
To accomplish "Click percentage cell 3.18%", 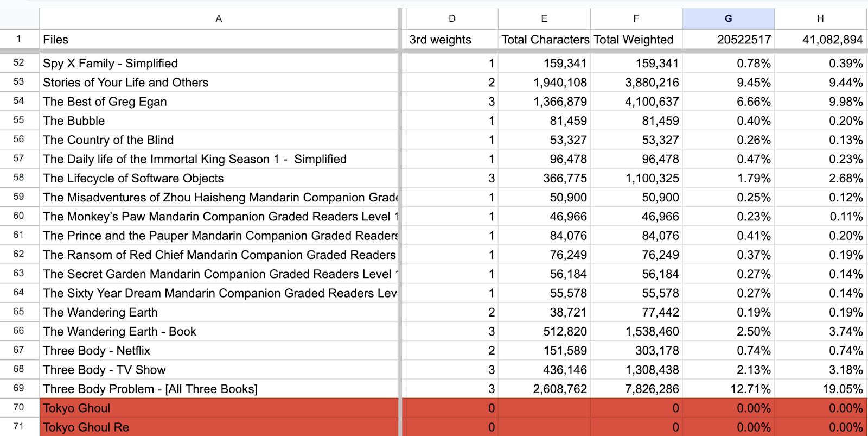I will (821, 370).
